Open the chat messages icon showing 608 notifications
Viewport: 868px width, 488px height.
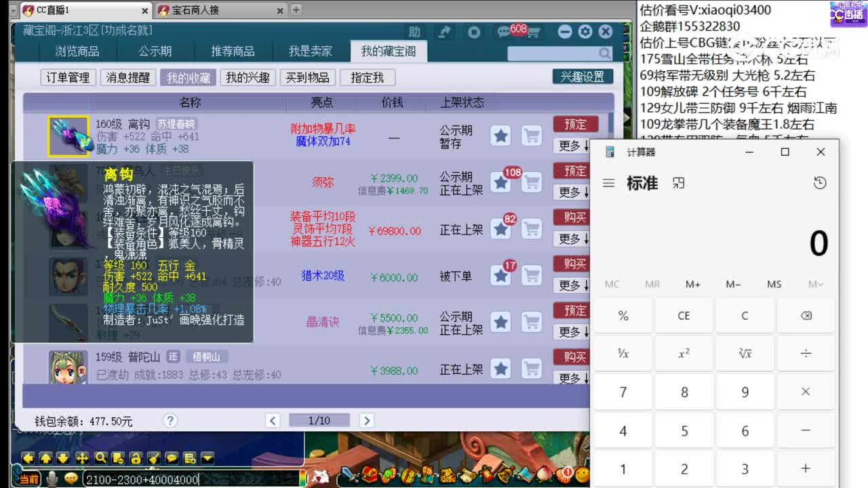pos(505,30)
